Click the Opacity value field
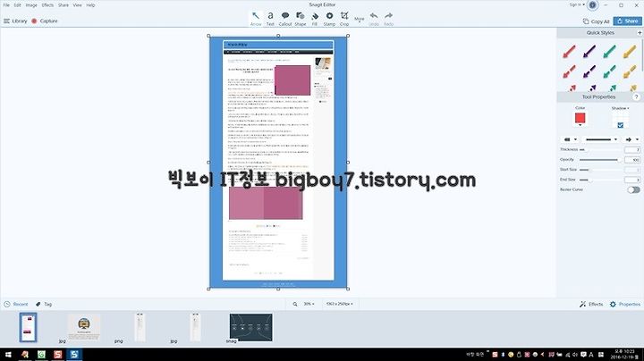644x361 pixels. point(632,160)
